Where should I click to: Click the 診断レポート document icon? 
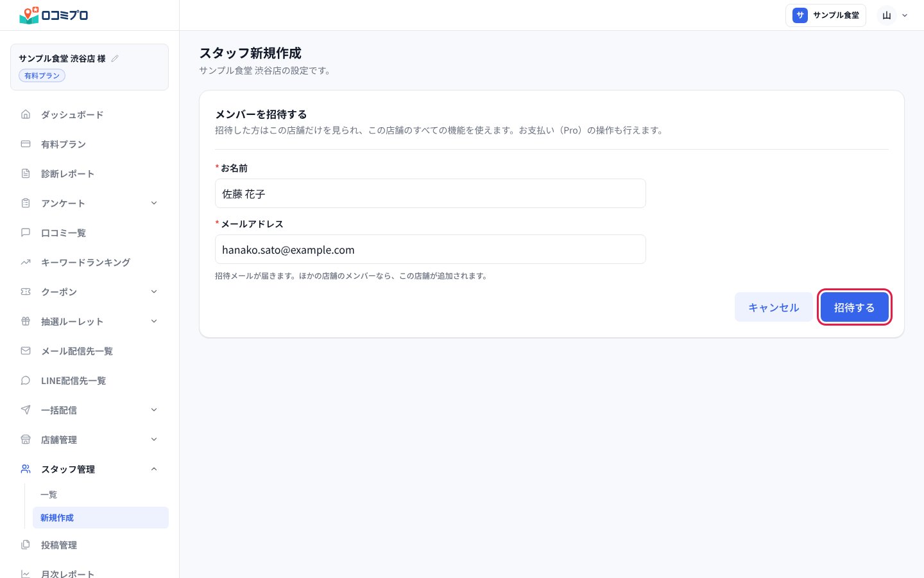point(26,173)
